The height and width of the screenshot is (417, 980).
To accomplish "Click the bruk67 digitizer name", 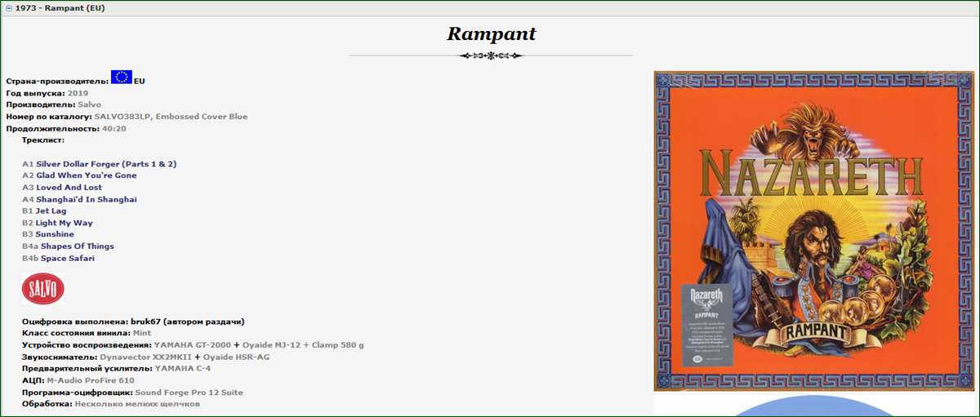I will (144, 322).
